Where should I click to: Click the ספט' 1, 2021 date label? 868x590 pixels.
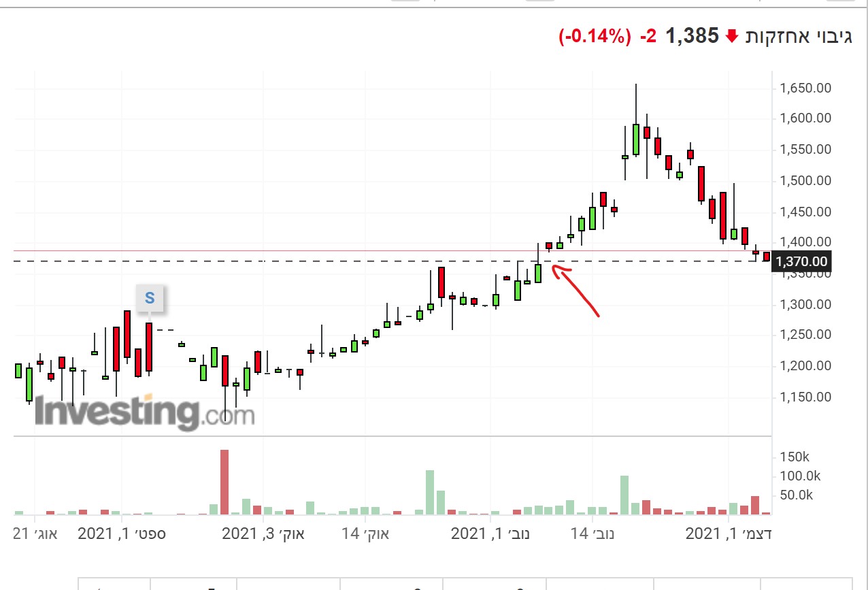pyautogui.click(x=122, y=534)
